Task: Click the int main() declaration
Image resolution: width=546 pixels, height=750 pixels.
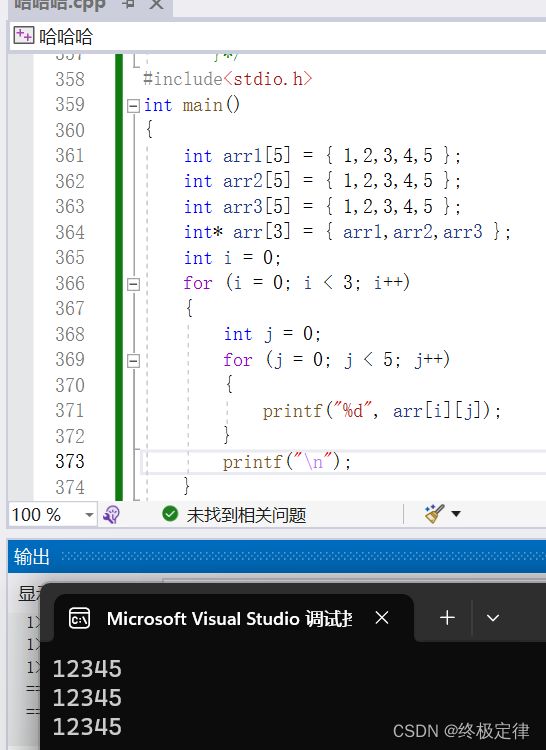Action: [192, 105]
